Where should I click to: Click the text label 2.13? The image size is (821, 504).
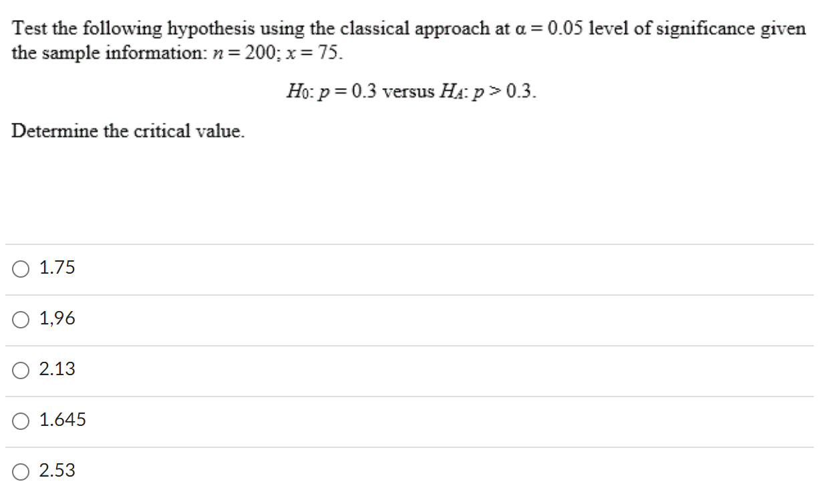tap(58, 368)
